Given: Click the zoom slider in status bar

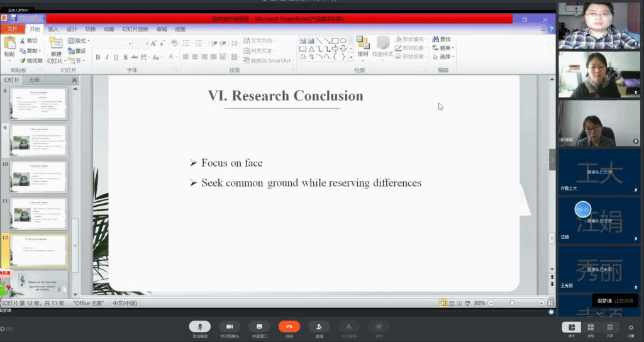Looking at the screenshot, I should pyautogui.click(x=513, y=303).
